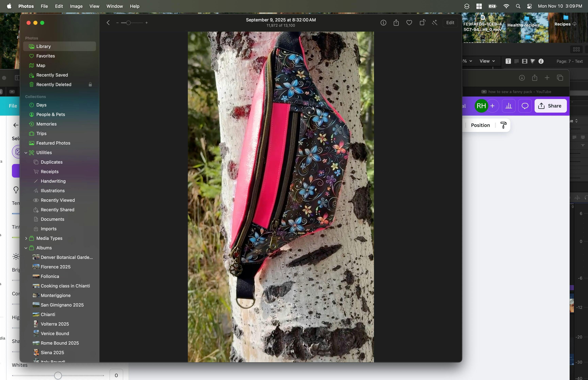Go back with the left chevron

click(x=108, y=23)
